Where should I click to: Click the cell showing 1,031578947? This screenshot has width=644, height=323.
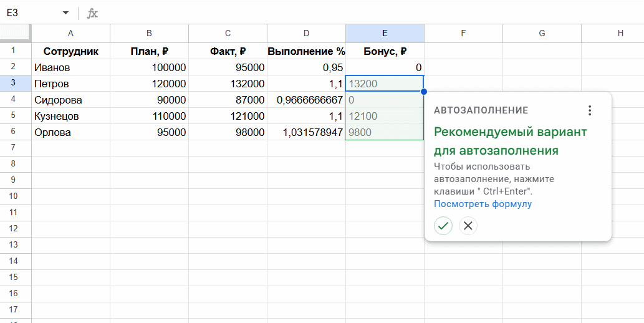pyautogui.click(x=306, y=132)
